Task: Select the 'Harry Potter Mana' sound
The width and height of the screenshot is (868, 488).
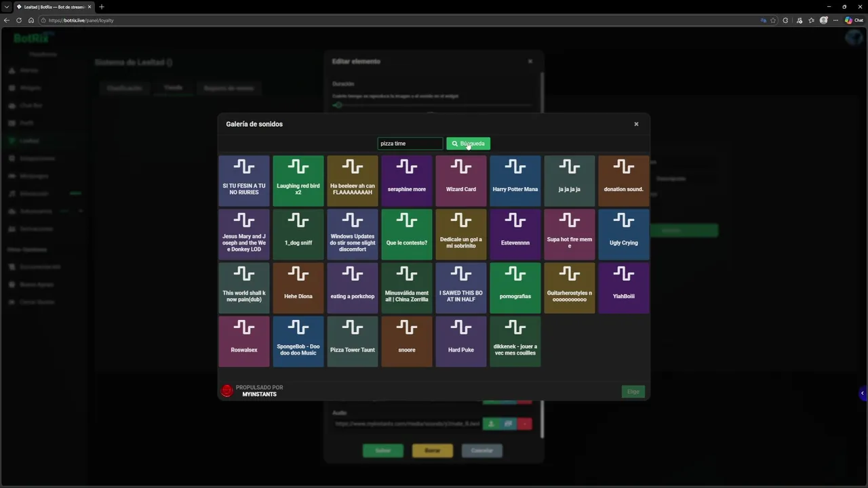Action: tap(515, 180)
